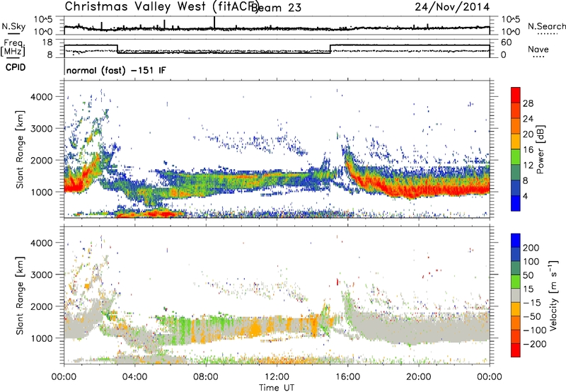Click the '20:00' time tick label
Image resolution: width=566 pixels, height=392 pixels.
[x=419, y=377]
